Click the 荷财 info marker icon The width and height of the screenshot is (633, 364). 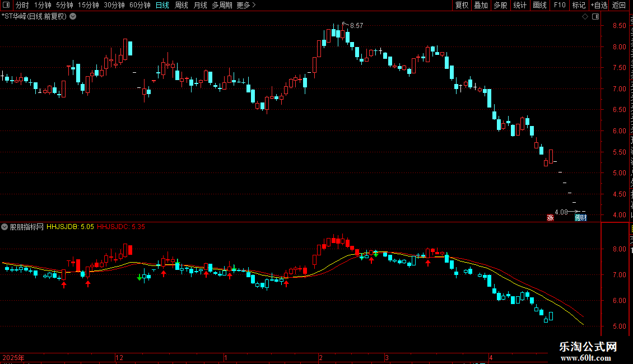(580, 217)
